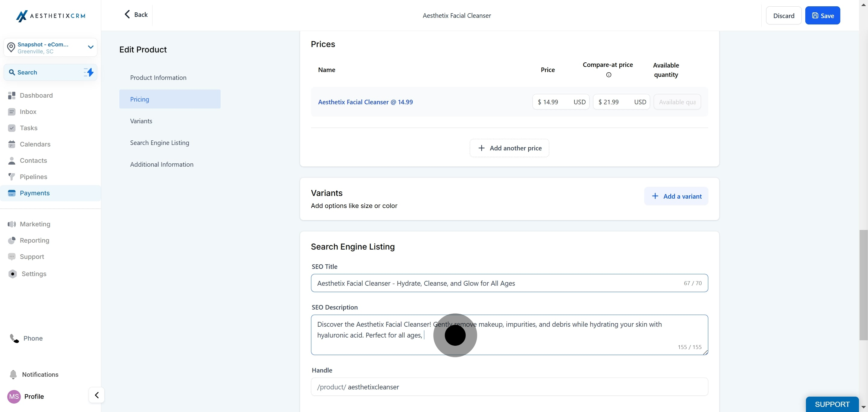Open the Inbox sidebar icon

point(12,112)
